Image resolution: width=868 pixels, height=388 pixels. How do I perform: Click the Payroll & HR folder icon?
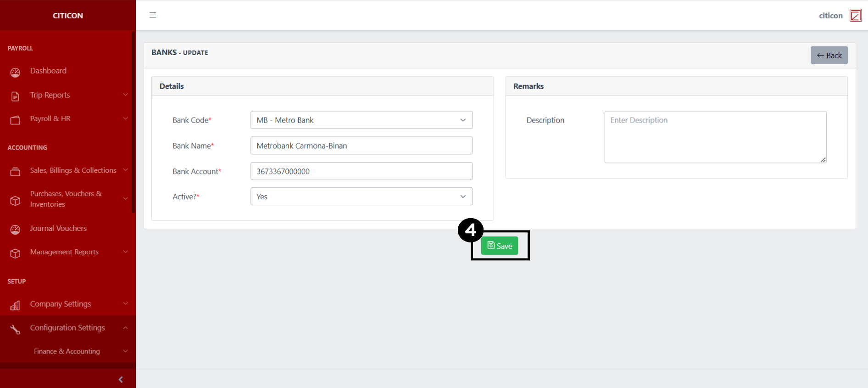pyautogui.click(x=15, y=120)
